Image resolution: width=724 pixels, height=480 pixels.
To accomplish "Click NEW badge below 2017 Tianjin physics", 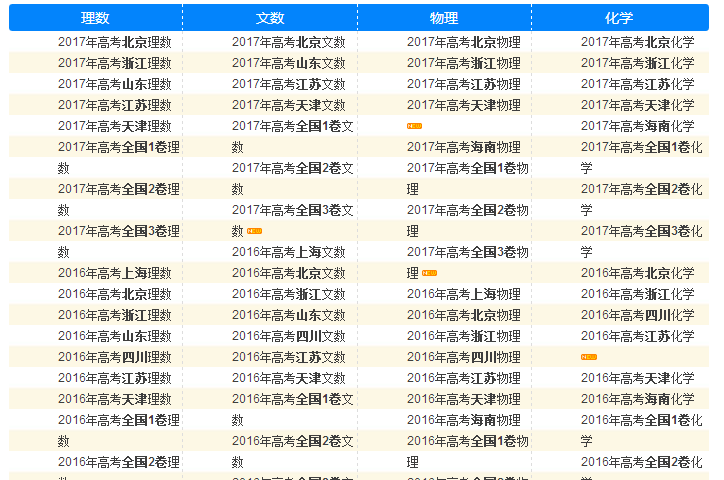I will click(x=414, y=127).
